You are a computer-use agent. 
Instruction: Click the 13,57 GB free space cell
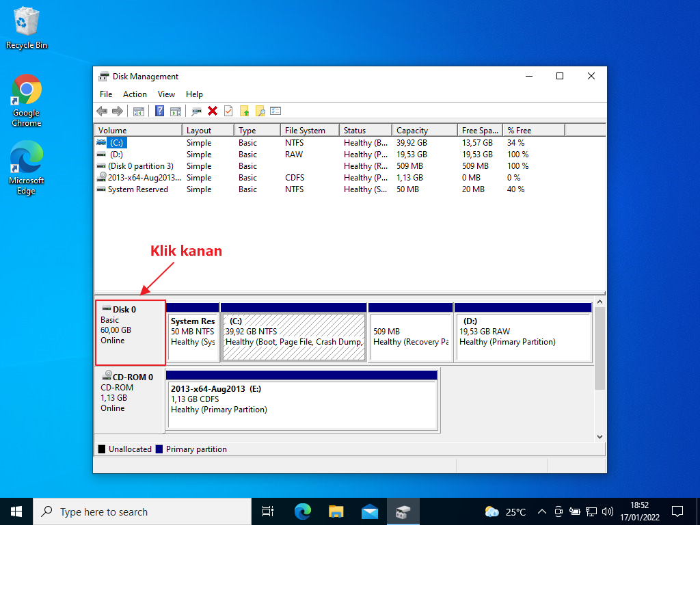tap(477, 143)
